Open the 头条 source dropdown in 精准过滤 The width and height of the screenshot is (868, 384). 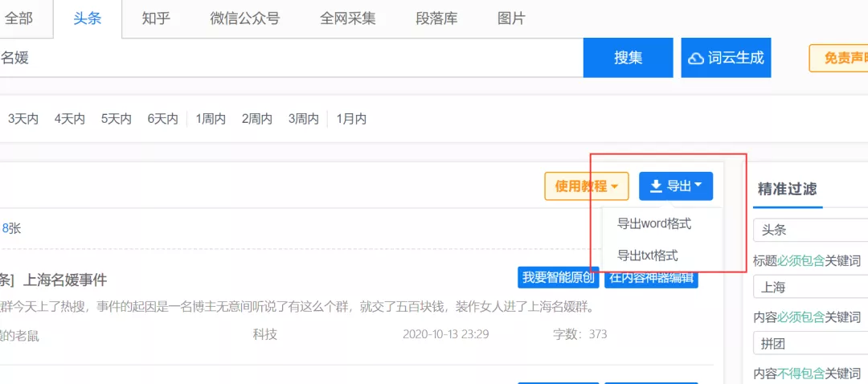[810, 230]
